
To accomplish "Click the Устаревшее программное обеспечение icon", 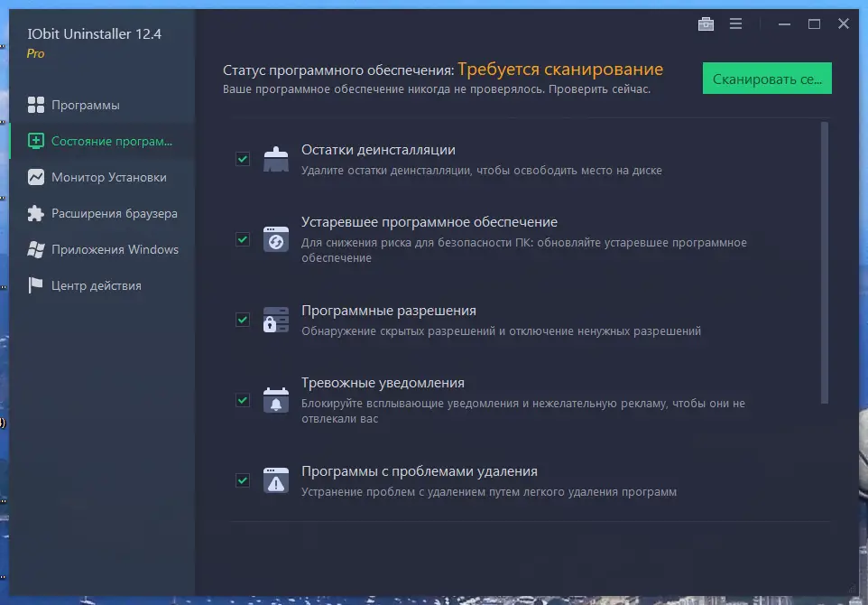I will 275,240.
